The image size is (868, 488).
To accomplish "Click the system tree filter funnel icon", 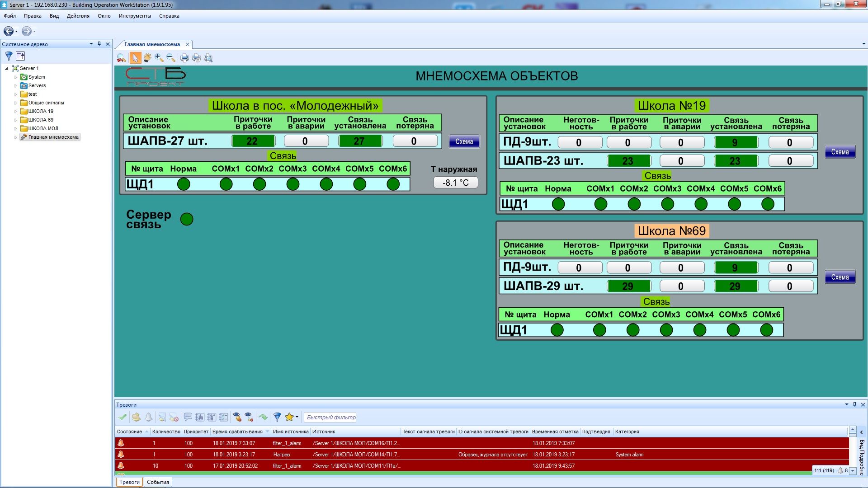I will click(9, 56).
